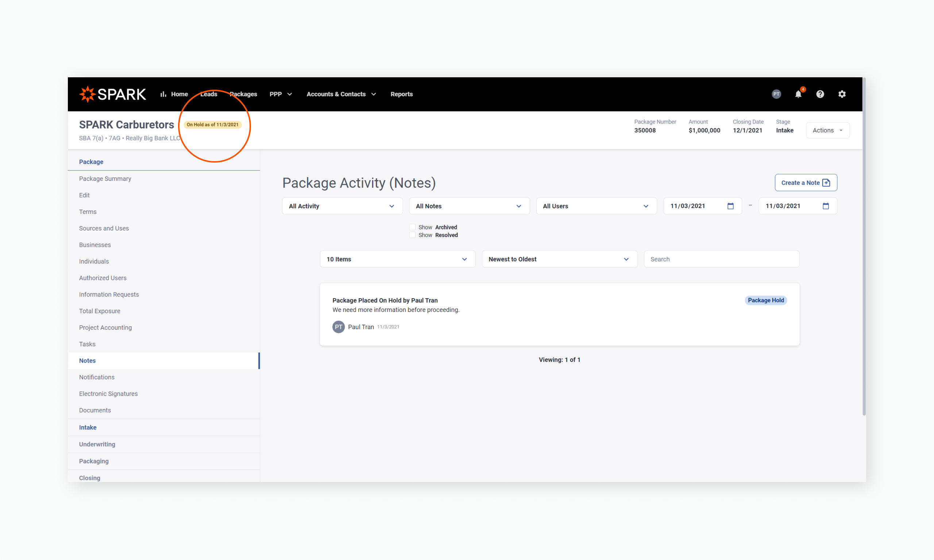Open the help question mark icon
This screenshot has width=934, height=560.
[x=820, y=94]
